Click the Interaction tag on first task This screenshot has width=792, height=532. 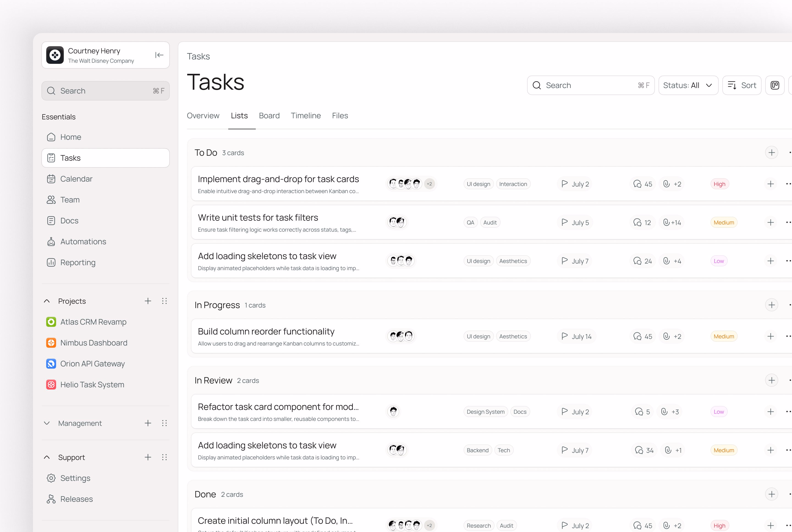pos(513,184)
